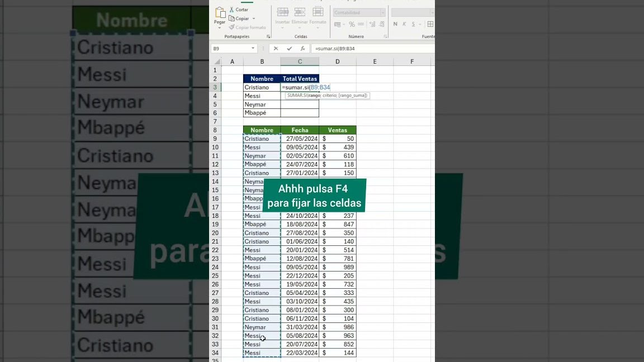
Task: Click the thousands separator (000) icon
Action: point(361,25)
